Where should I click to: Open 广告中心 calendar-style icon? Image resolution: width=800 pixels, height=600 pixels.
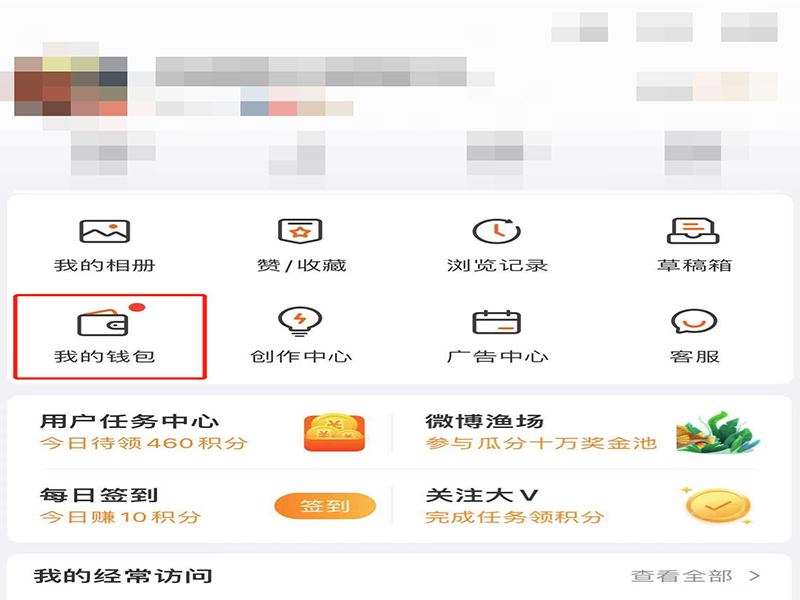pyautogui.click(x=496, y=322)
